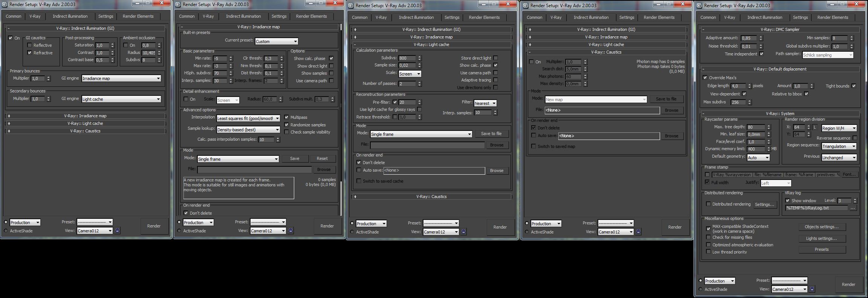Select ActiveShade radio in the DMC Sampler window

[x=700, y=289]
